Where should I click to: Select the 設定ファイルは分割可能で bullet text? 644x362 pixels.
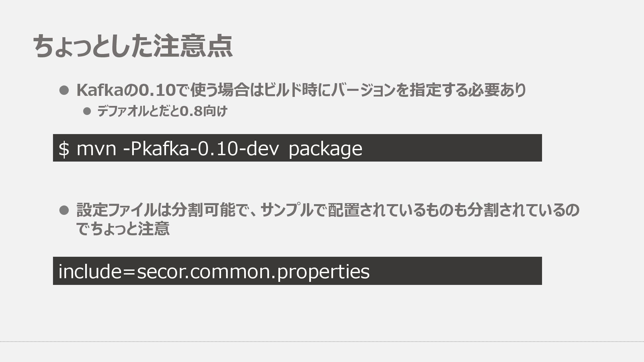[x=328, y=219]
